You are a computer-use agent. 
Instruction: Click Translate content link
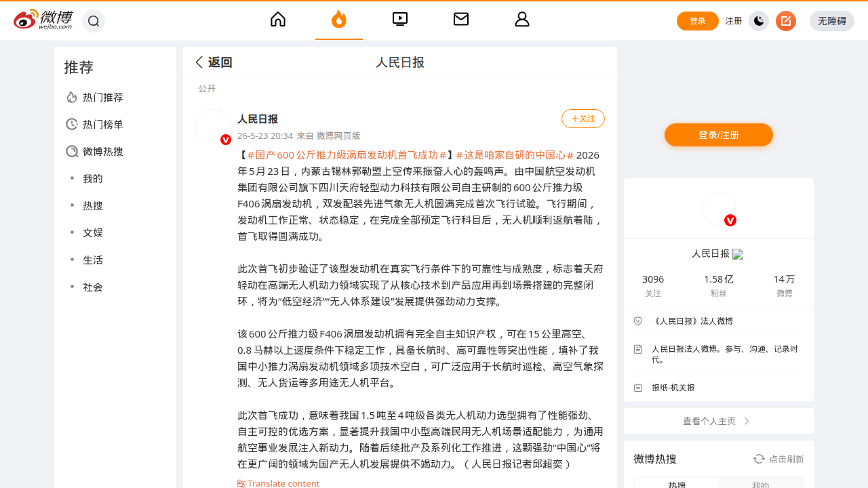[278, 483]
